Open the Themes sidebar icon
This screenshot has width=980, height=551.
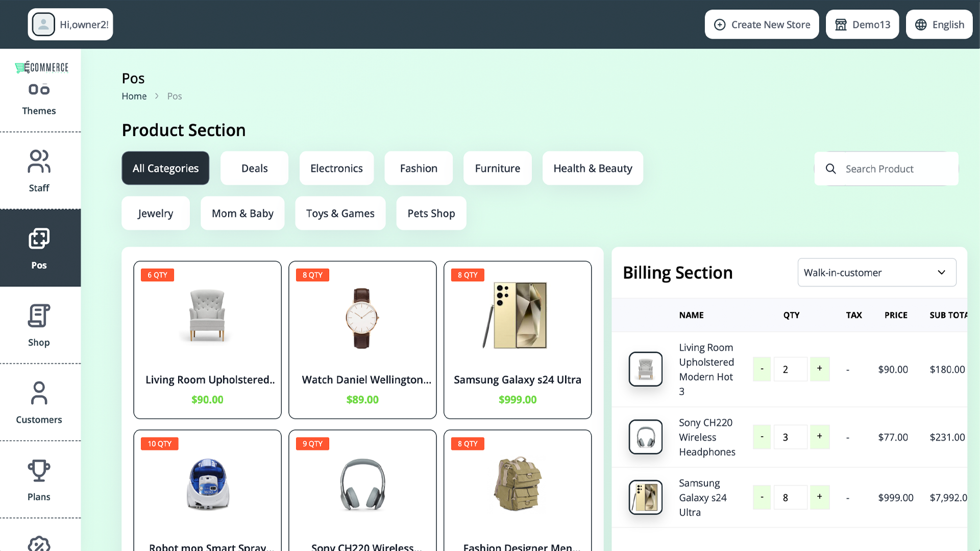tap(39, 90)
